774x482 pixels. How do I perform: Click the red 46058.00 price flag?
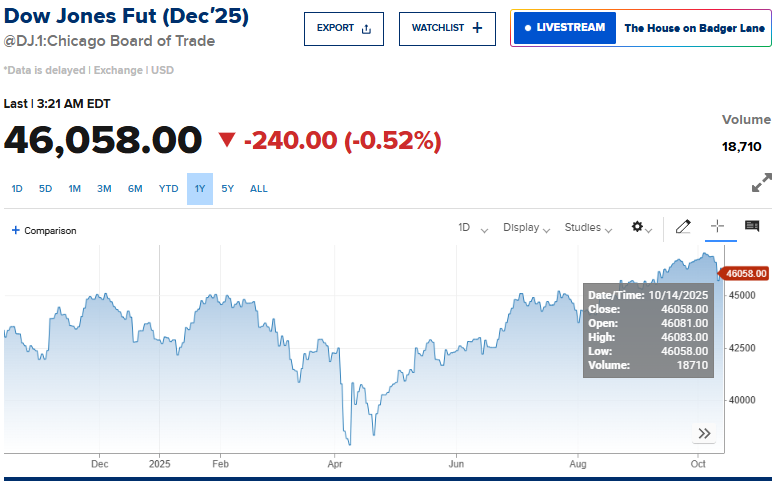coord(745,273)
